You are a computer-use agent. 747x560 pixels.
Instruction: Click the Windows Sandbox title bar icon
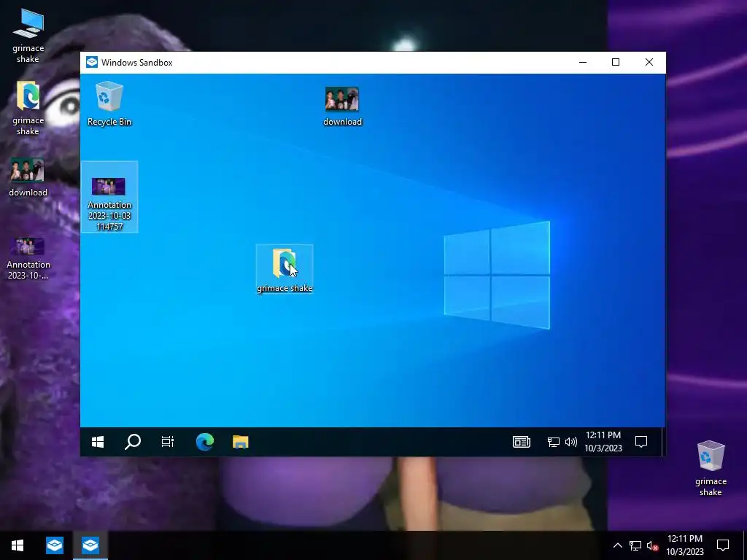click(x=91, y=63)
